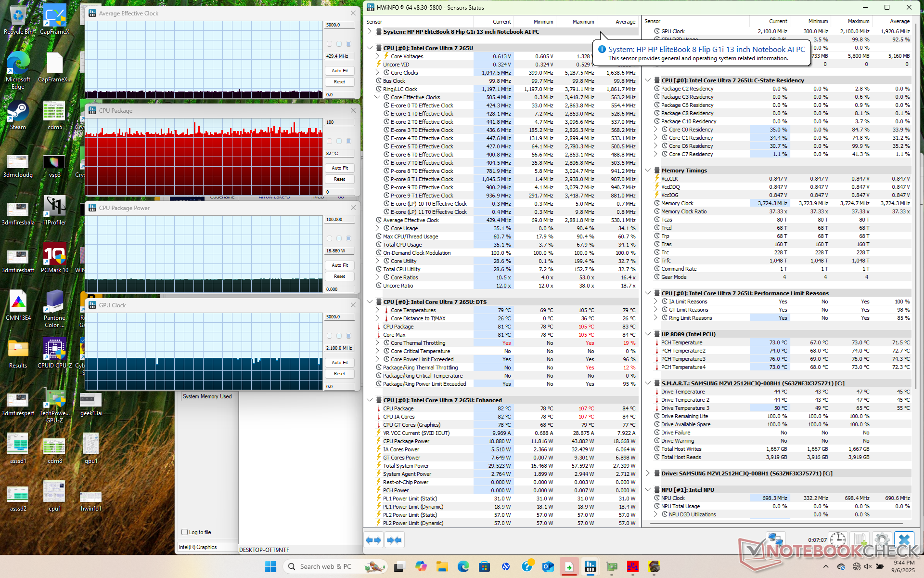Viewport: 924px width, 578px height.
Task: Pick dark blue swatch in GPU Clock graph
Action: click(x=349, y=336)
